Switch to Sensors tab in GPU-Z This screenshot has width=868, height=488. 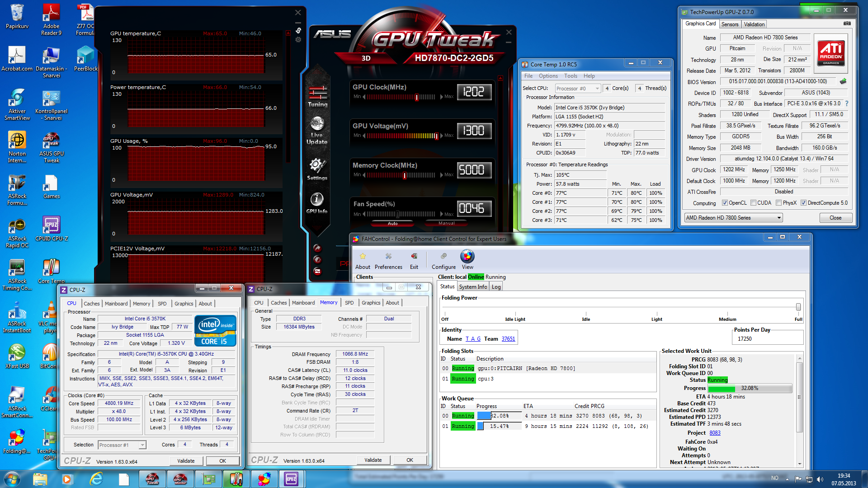(x=730, y=24)
